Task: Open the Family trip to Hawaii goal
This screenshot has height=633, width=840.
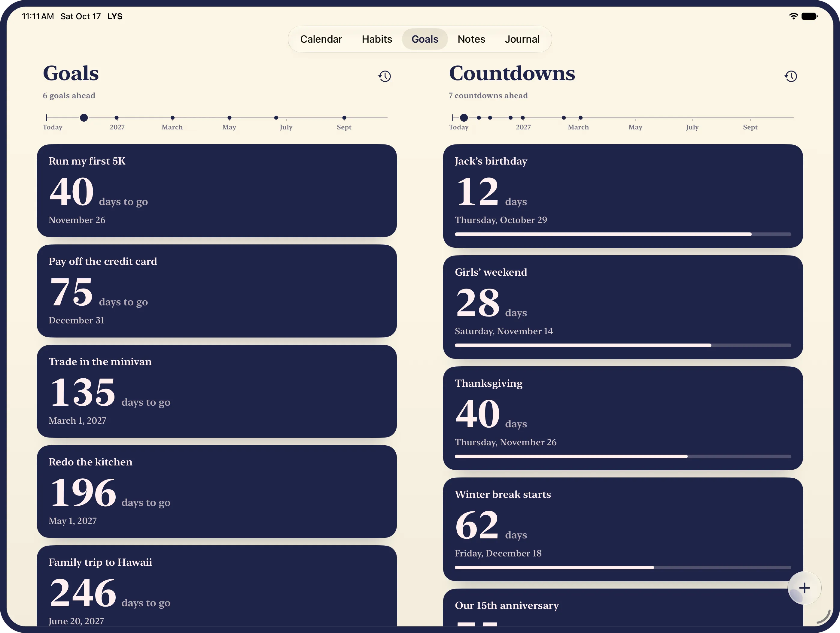Action: (217, 586)
